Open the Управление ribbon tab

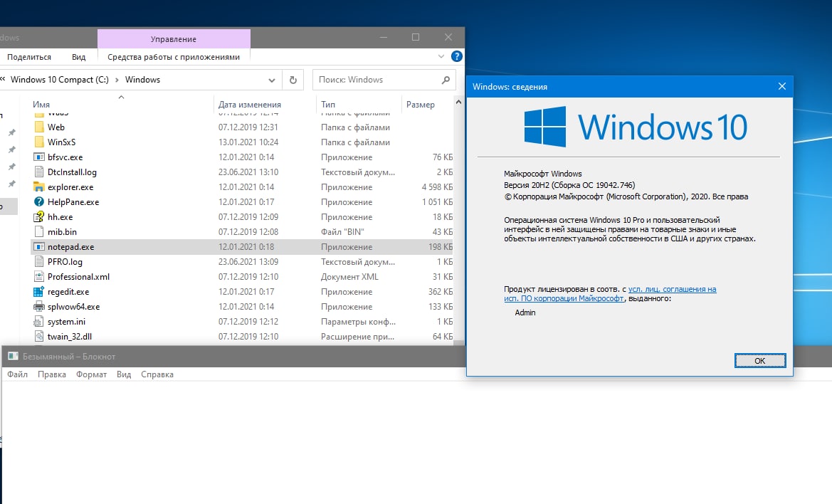click(174, 38)
